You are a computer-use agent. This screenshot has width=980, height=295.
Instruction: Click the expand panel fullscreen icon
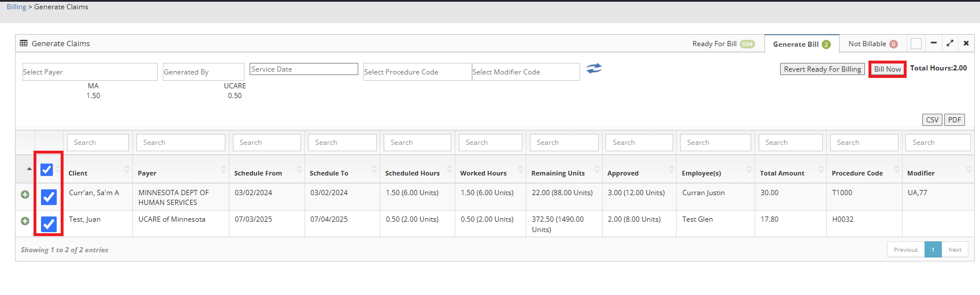click(x=950, y=43)
